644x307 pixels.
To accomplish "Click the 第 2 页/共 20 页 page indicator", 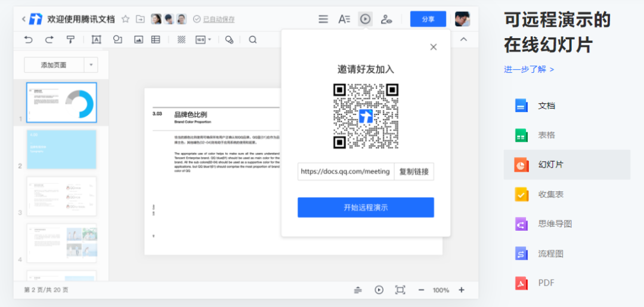I will click(x=47, y=290).
